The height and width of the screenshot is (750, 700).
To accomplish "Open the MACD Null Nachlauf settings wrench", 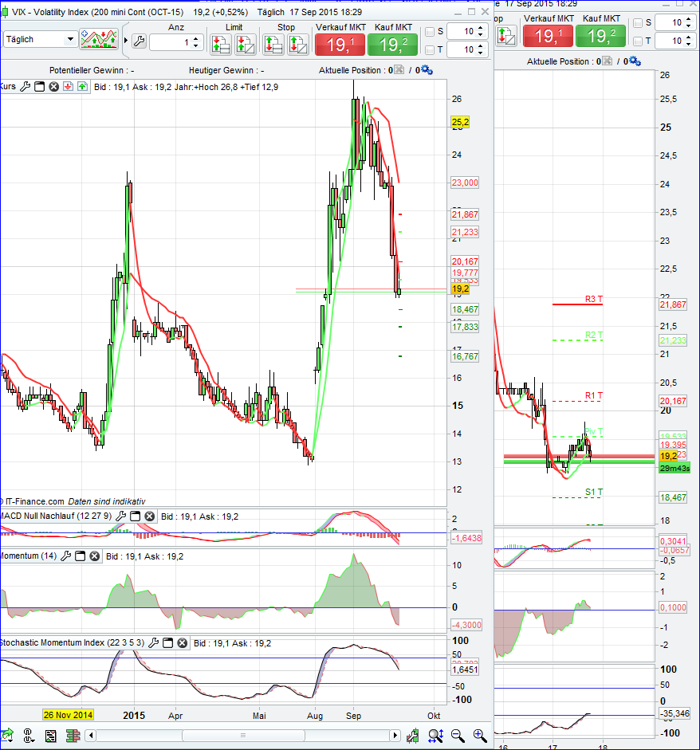I will pyautogui.click(x=120, y=516).
